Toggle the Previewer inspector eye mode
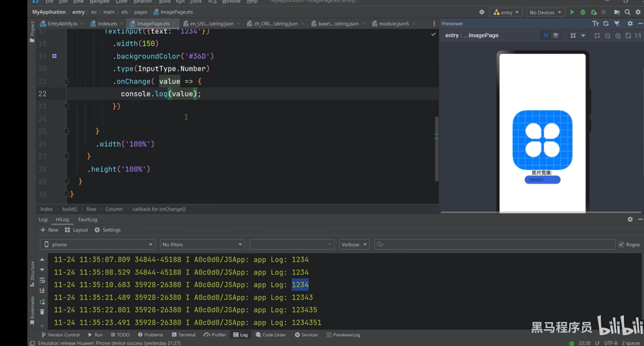 tap(546, 36)
